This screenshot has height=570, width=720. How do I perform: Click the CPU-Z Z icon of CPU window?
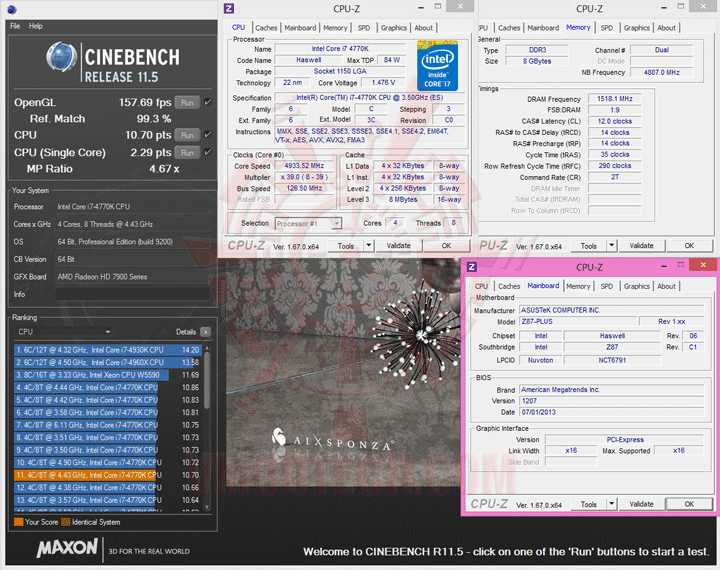[x=229, y=8]
